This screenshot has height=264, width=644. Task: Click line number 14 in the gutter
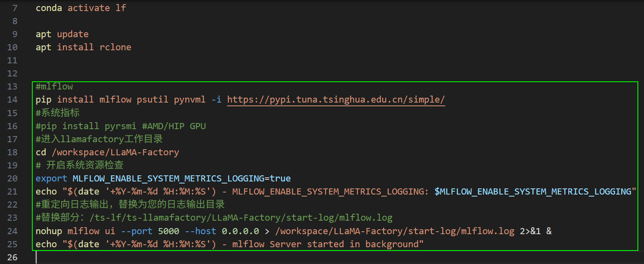click(x=12, y=100)
